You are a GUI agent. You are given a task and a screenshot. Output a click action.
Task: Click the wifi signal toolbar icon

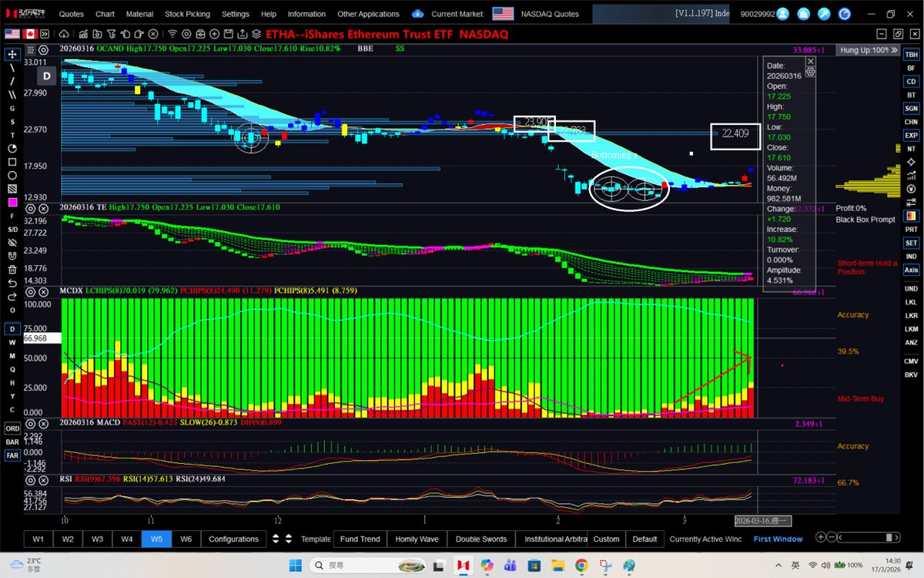pos(172,34)
